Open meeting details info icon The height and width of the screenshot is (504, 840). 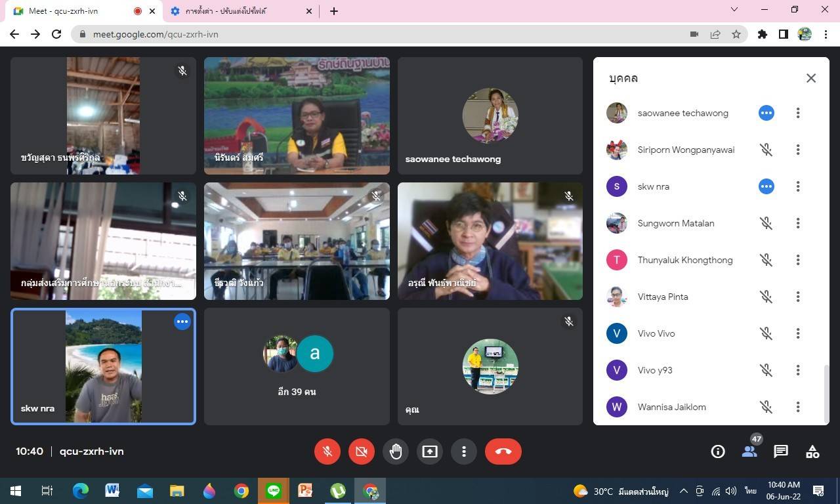click(718, 451)
